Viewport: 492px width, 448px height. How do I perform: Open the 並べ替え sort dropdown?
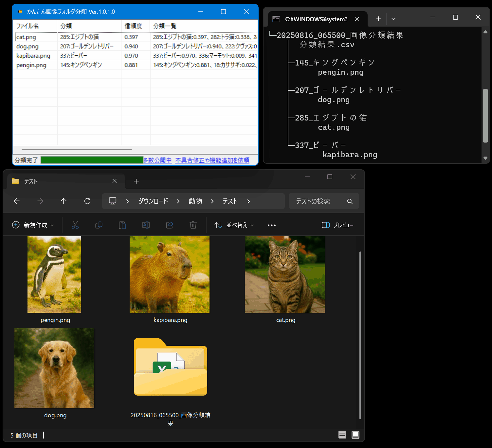coord(234,225)
